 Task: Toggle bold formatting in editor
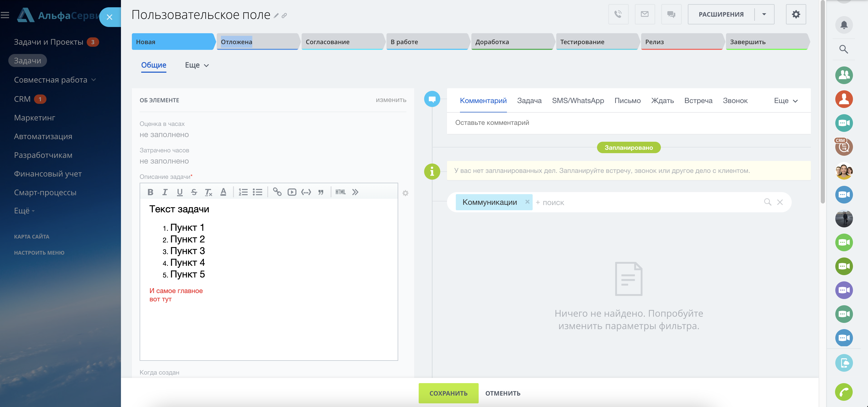coord(150,192)
